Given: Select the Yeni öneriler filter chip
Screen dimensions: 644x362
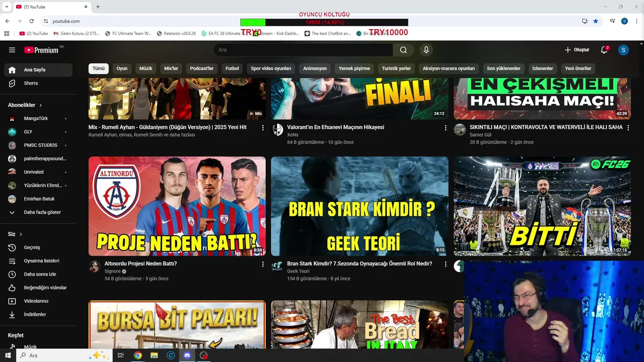Looking at the screenshot, I should pos(578,68).
